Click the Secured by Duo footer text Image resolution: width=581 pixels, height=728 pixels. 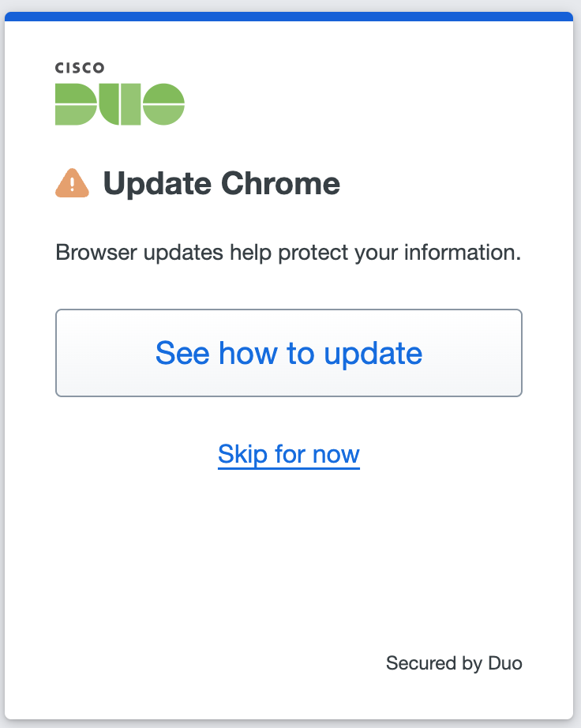coord(454,662)
